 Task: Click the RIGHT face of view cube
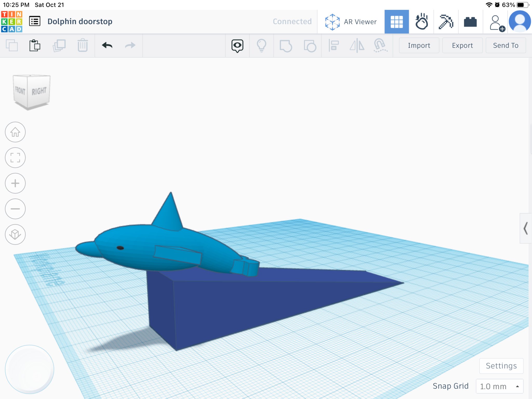pos(39,91)
